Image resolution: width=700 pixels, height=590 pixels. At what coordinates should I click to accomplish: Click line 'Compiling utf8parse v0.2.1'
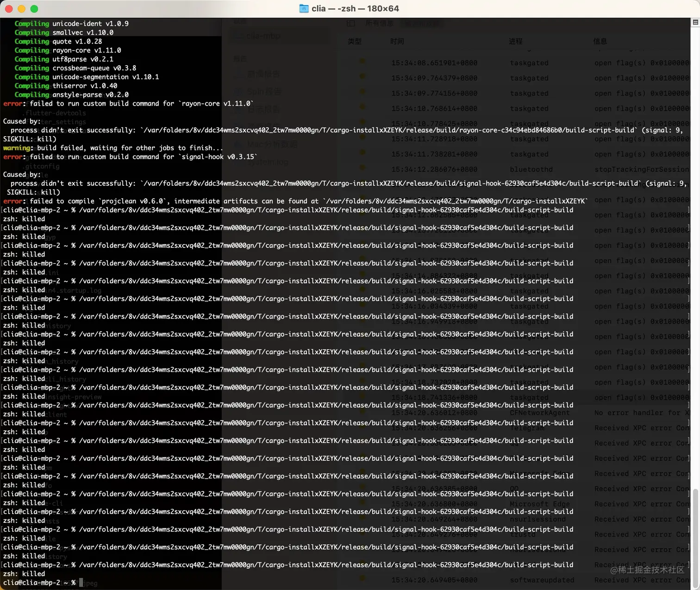pyautogui.click(x=64, y=59)
